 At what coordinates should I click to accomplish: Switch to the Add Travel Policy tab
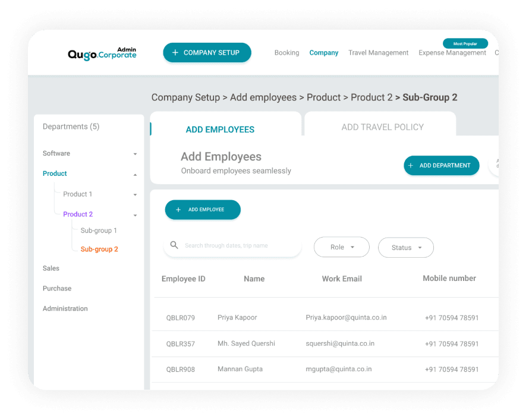pyautogui.click(x=382, y=127)
